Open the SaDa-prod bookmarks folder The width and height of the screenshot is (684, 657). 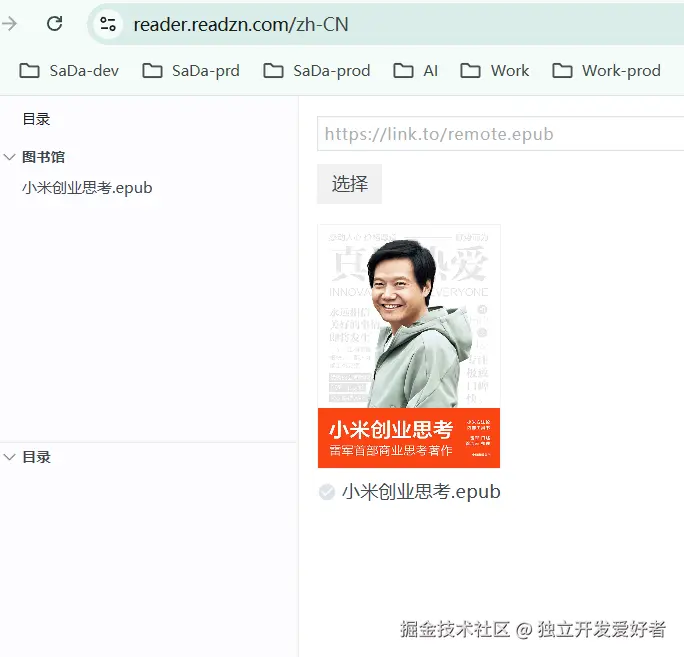point(317,71)
